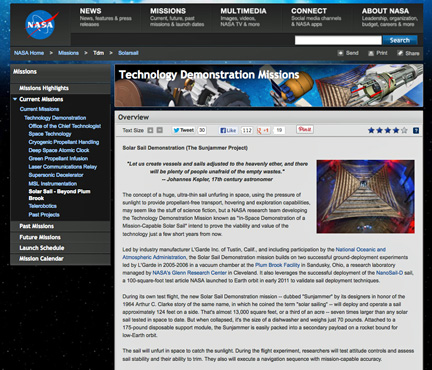432x370 pixels.
Task: Open Cryogenic Propellant Handling link
Action: (x=64, y=142)
